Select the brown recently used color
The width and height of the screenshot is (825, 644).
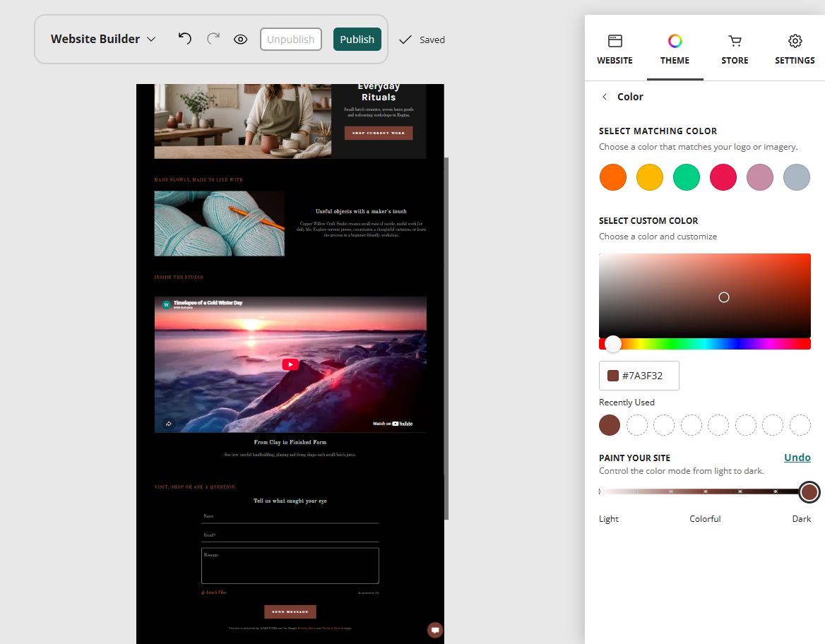tap(610, 425)
